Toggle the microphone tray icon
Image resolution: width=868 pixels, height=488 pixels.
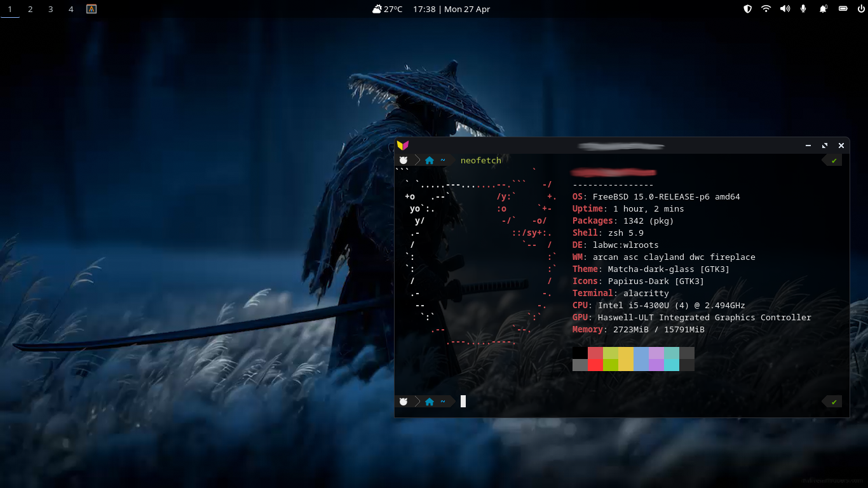804,9
